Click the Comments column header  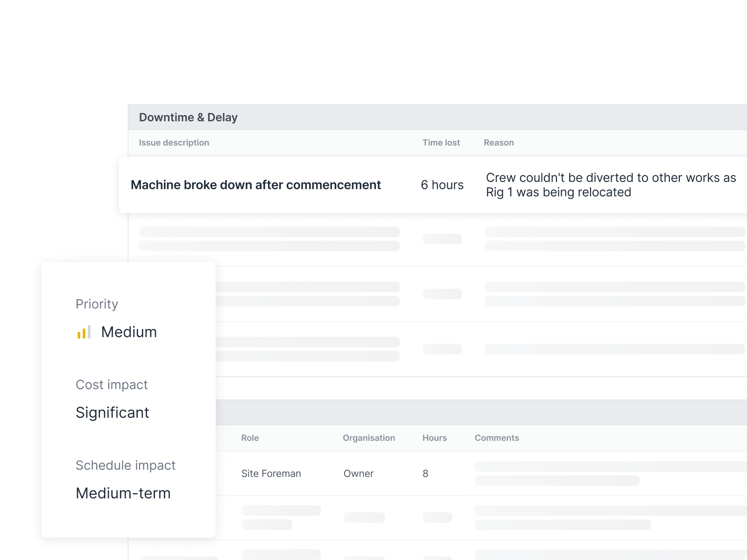pyautogui.click(x=497, y=438)
